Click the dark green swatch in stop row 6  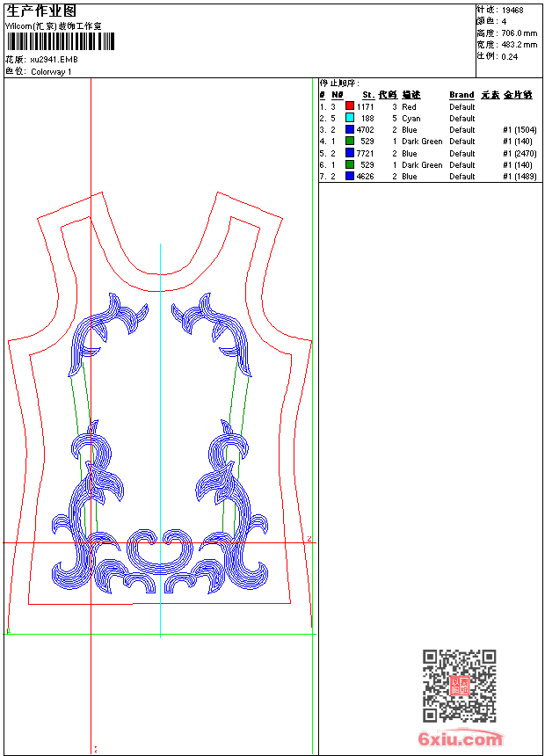350,164
